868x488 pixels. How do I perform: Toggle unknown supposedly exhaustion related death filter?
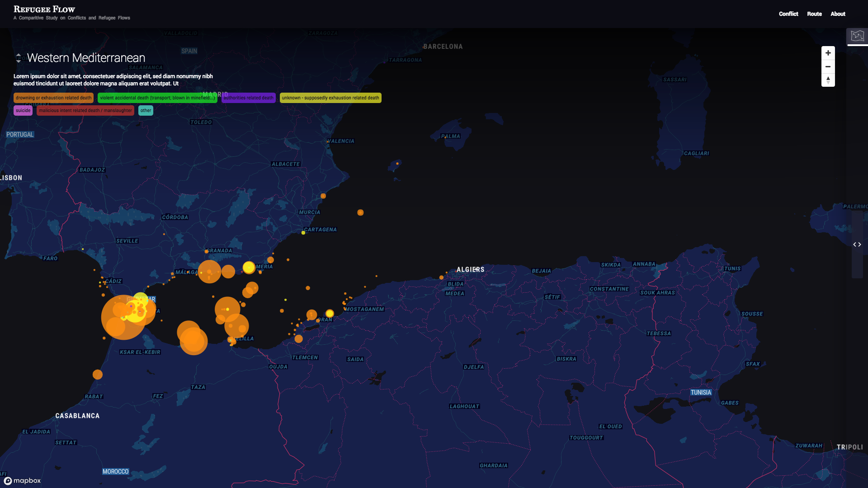[x=330, y=98]
